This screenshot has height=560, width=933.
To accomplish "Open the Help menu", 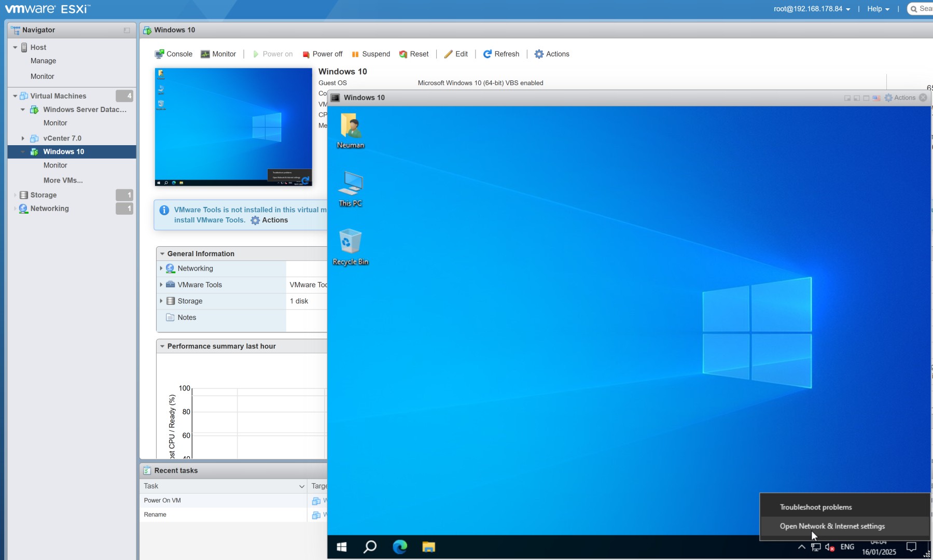I will coord(878,9).
